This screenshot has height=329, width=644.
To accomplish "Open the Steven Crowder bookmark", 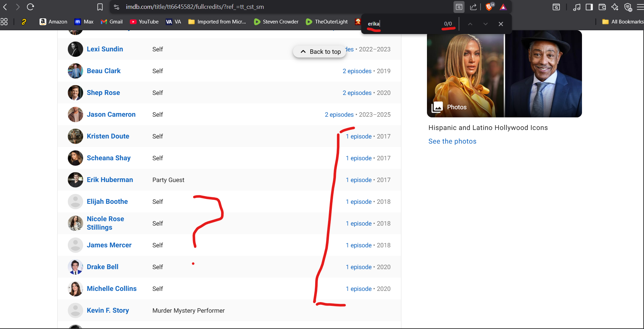I will tap(276, 22).
